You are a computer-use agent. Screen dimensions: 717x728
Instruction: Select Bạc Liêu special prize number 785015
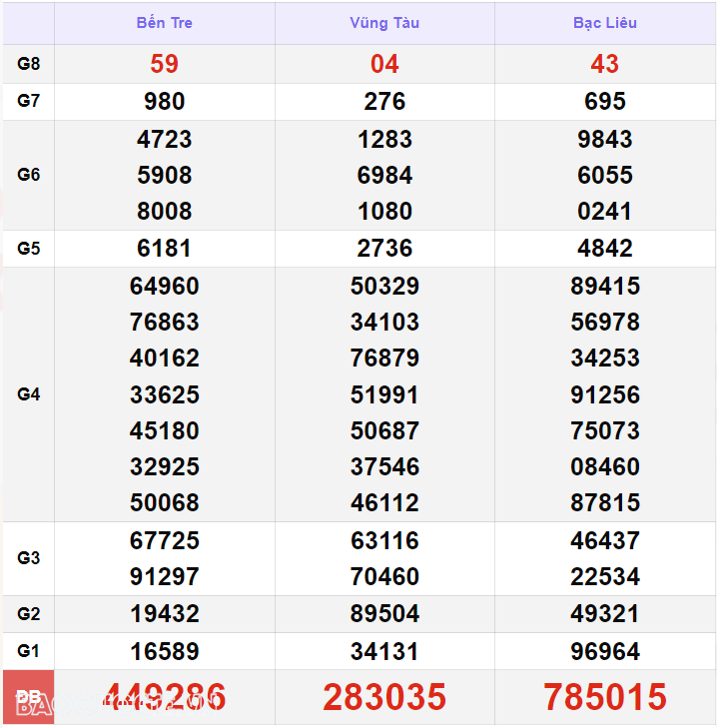tap(605, 697)
